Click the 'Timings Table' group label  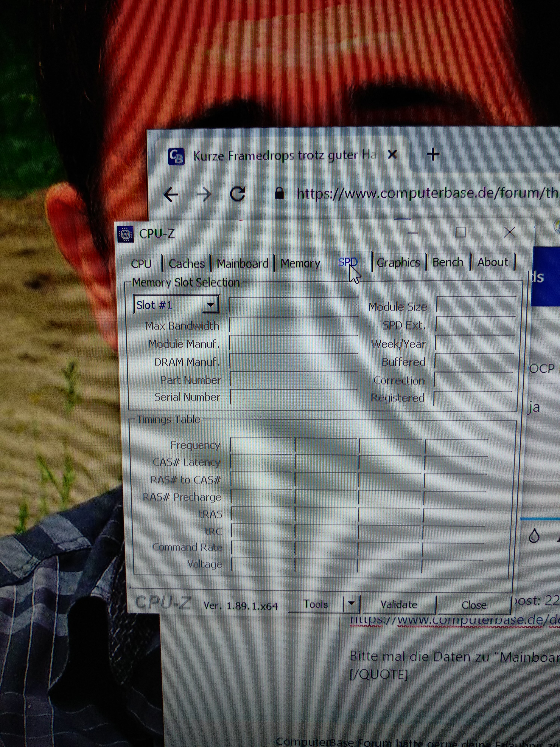click(x=169, y=420)
